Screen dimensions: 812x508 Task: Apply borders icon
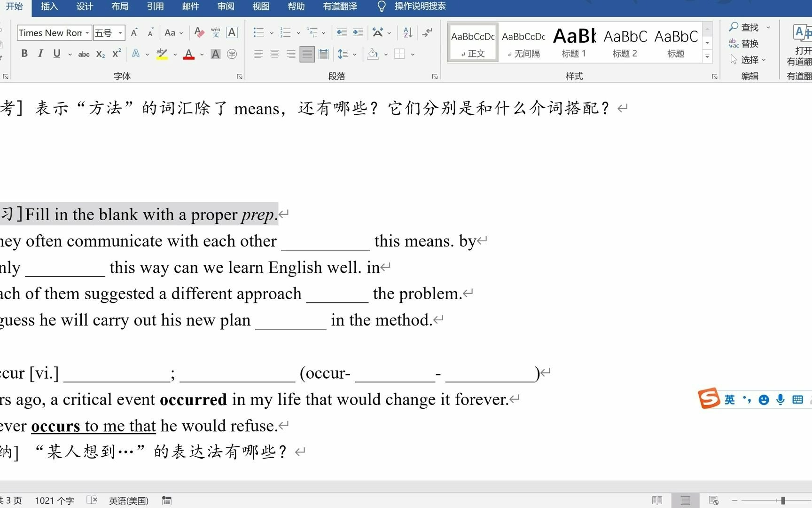tap(399, 54)
